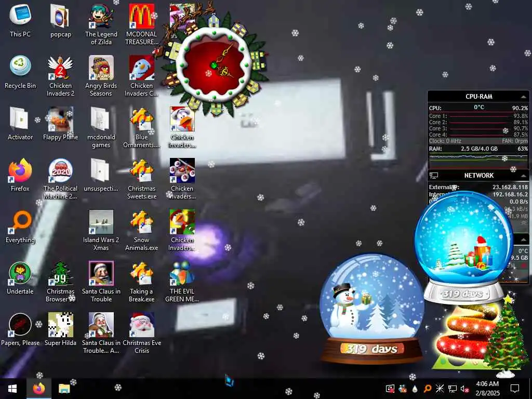Click the water drop tray icon
This screenshot has width=532, height=399.
pyautogui.click(x=415, y=389)
